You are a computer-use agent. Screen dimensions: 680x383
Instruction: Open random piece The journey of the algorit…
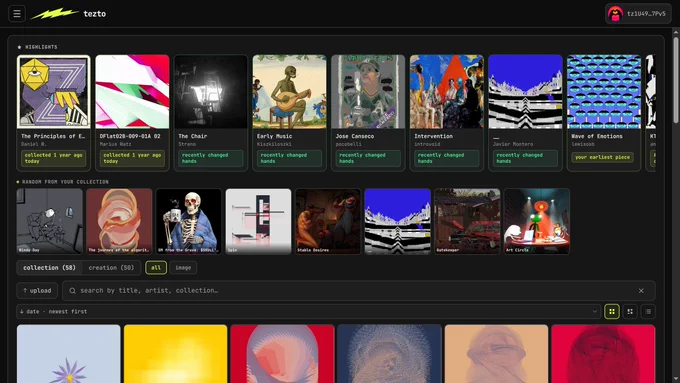119,221
